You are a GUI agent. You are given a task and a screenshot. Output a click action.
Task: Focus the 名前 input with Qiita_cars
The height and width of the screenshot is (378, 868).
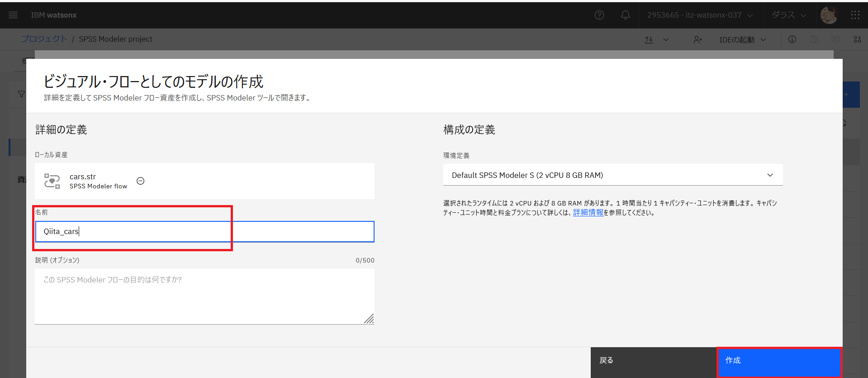point(204,232)
